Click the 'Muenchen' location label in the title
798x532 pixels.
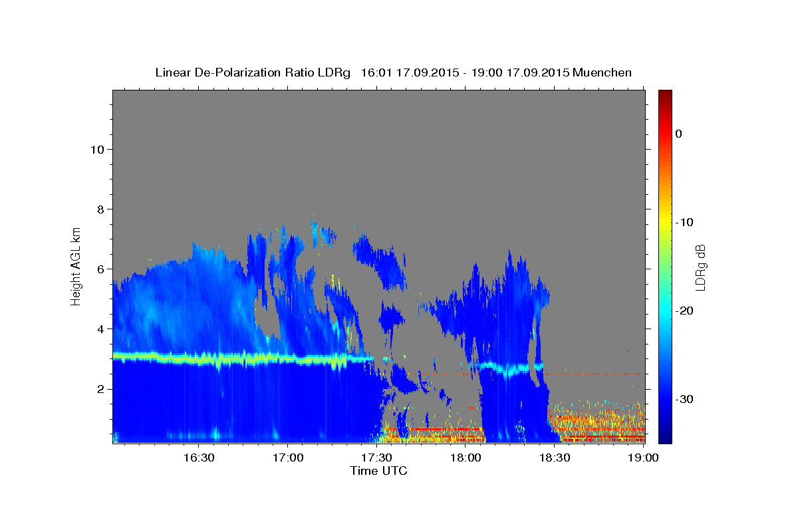602,72
